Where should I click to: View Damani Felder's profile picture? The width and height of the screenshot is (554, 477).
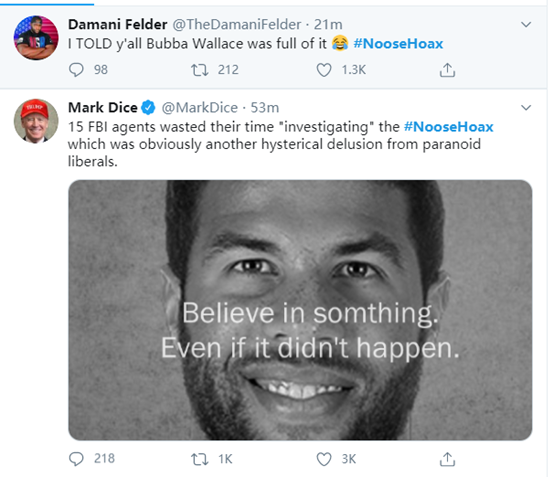(36, 37)
